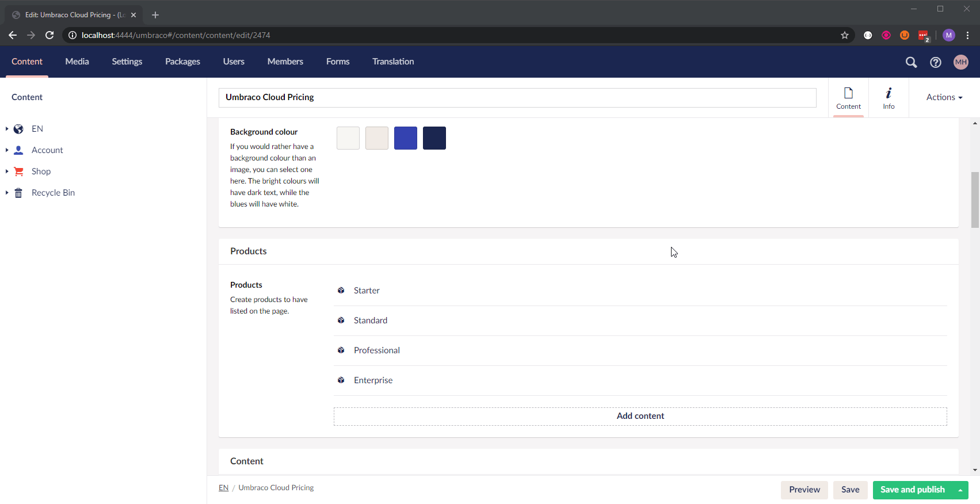Click the box icon beside Starter
Viewport: 980px width, 504px height.
[341, 291]
